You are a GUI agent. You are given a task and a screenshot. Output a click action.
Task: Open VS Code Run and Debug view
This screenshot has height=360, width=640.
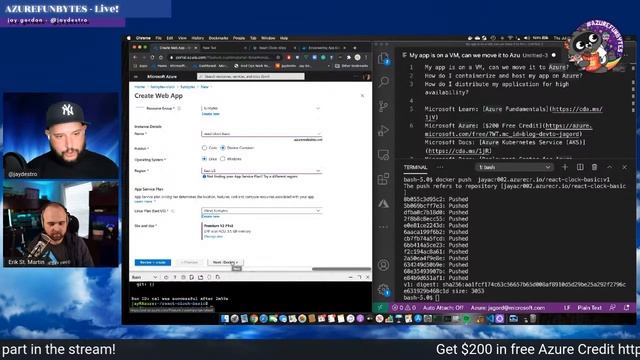click(x=383, y=131)
